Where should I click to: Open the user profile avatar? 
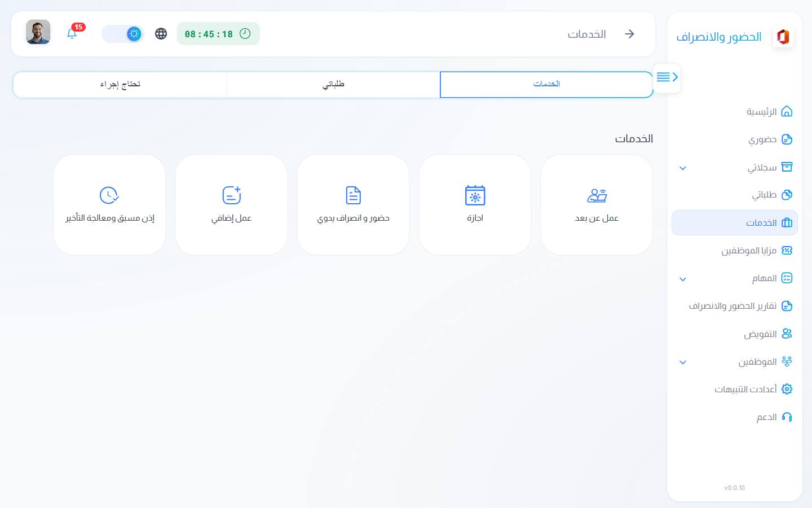[38, 32]
